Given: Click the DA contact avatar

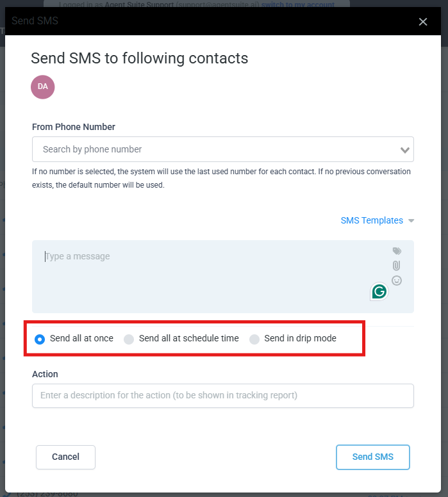Looking at the screenshot, I should (43, 86).
